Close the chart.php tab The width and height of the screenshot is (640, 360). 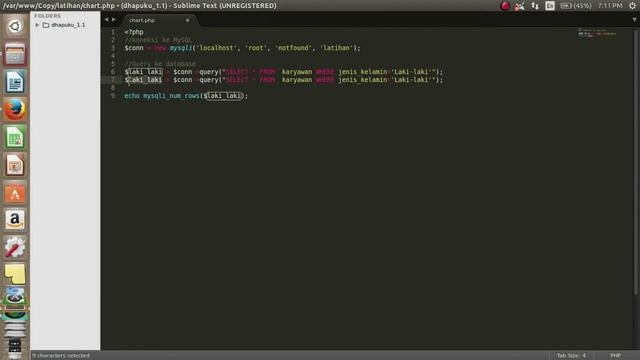point(187,20)
